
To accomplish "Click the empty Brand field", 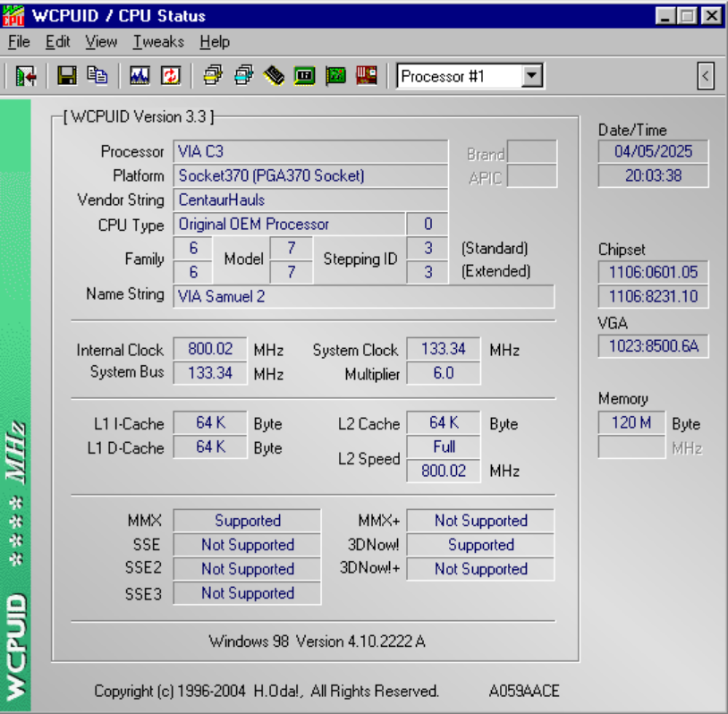I will (532, 151).
